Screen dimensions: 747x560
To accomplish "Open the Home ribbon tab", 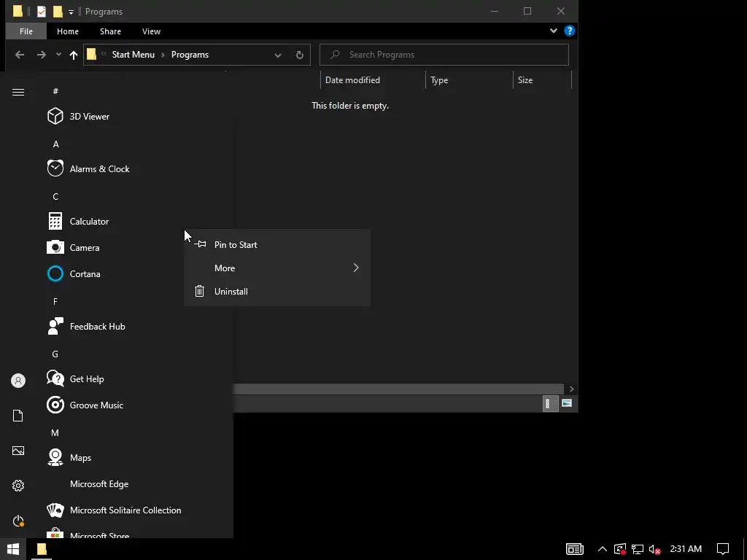I will tap(68, 31).
